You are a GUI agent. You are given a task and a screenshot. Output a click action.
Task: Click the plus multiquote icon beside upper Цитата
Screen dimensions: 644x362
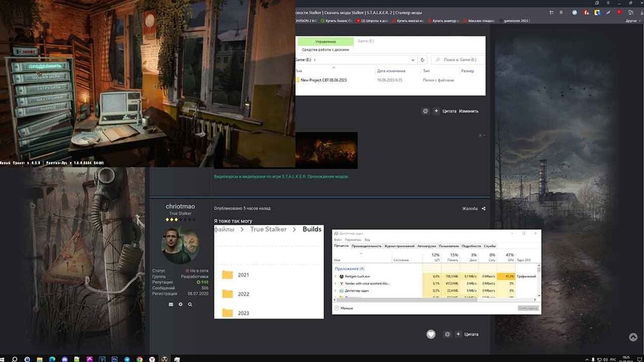coord(436,111)
